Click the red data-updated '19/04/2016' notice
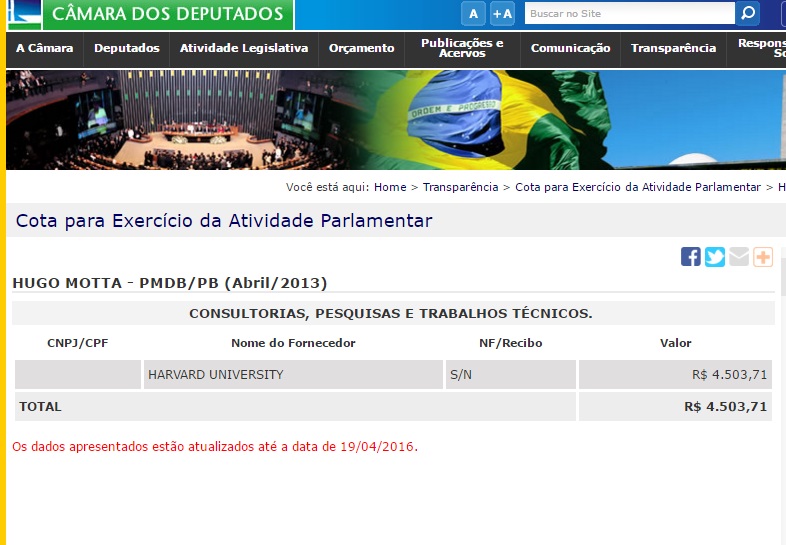The image size is (786, 545). (215, 446)
